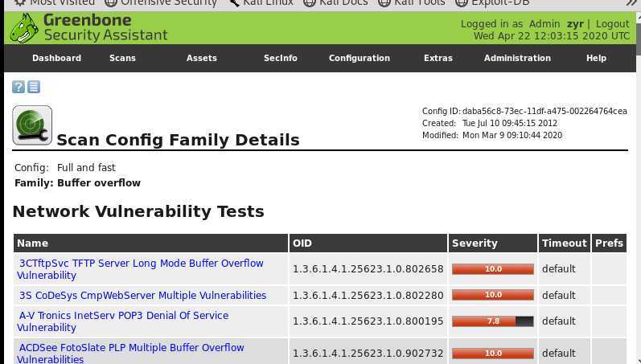This screenshot has width=641, height=364.
Task: Open the Offensive Security bookmark
Action: coord(161,2)
